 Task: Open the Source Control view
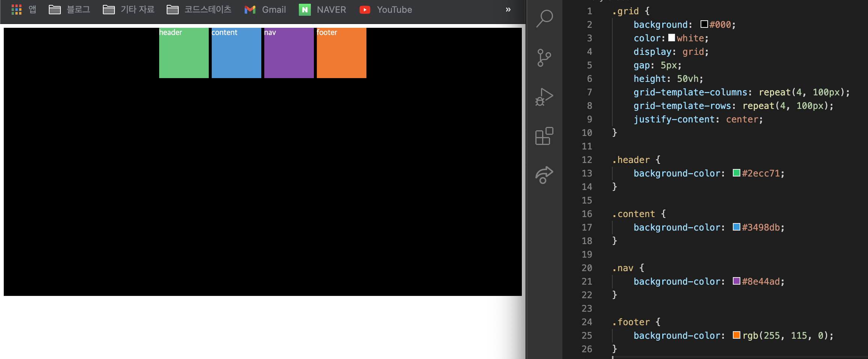(544, 58)
